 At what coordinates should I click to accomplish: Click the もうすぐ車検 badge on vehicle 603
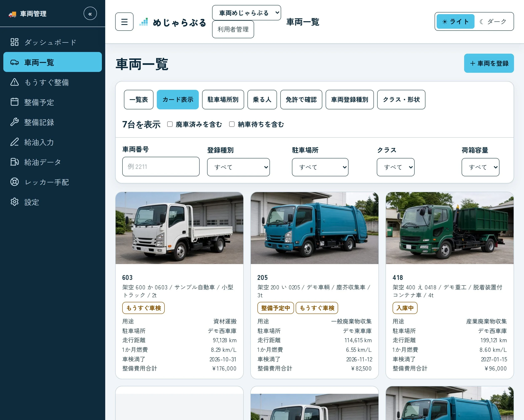[x=143, y=308]
